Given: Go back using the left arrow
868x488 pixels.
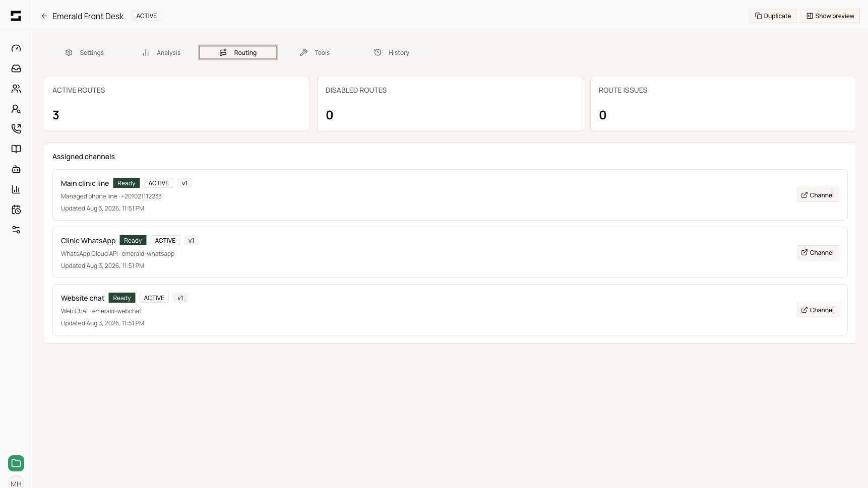Looking at the screenshot, I should 44,16.
